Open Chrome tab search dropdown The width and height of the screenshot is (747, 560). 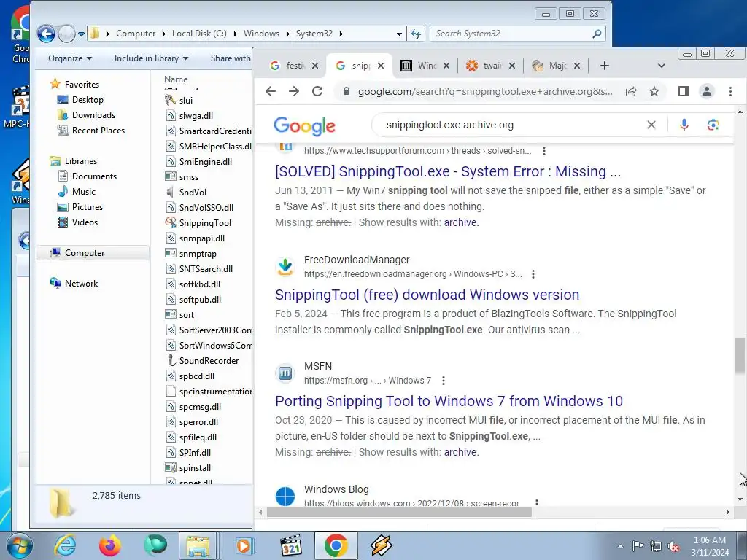(x=661, y=66)
